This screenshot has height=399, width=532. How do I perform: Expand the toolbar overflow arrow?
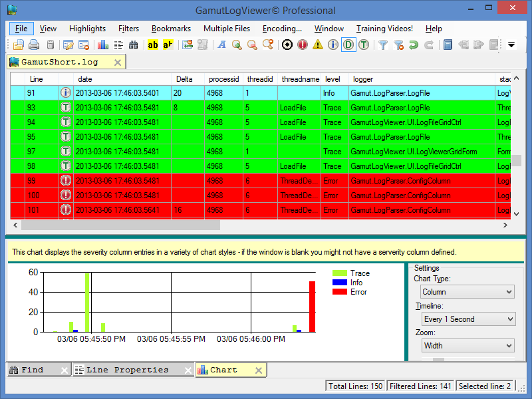[x=511, y=45]
